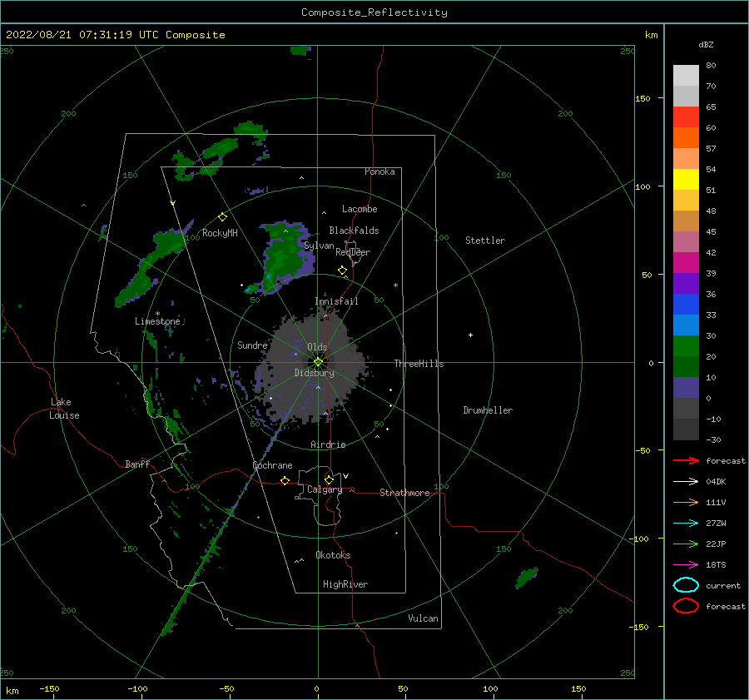Click the white 04DK arrow icon
The width and height of the screenshot is (749, 700).
pos(686,482)
